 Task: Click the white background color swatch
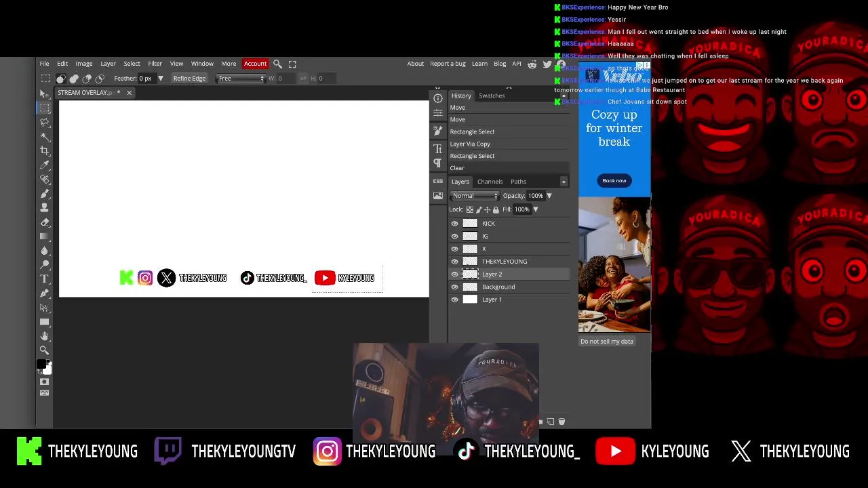[47, 370]
